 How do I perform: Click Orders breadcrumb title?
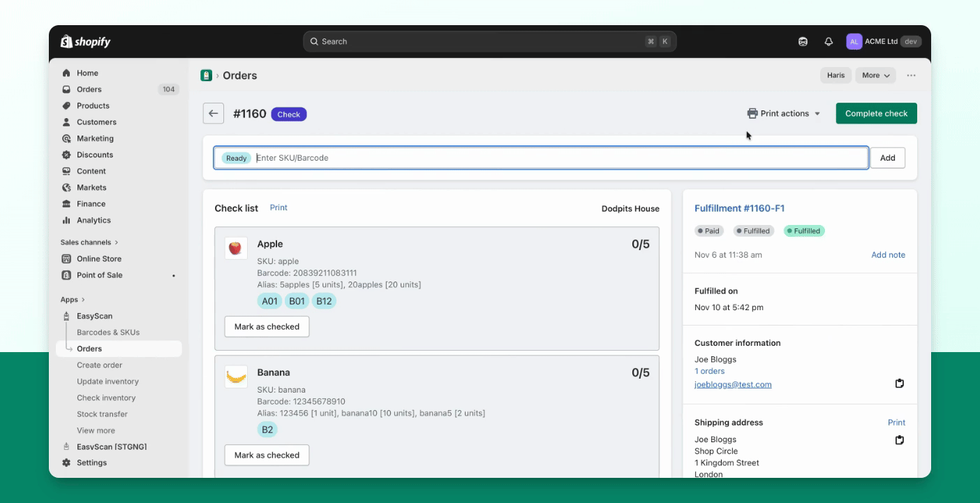click(239, 75)
